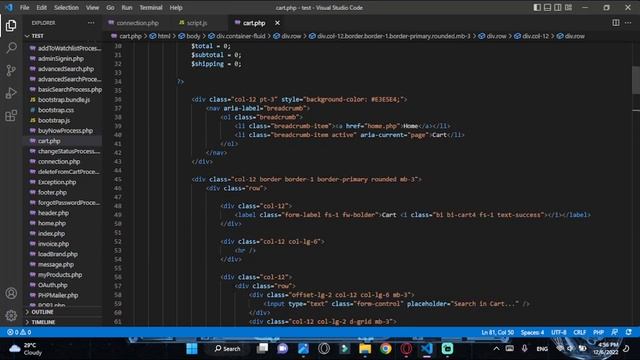The image size is (640, 360).
Task: Open the Extensions view
Action: click(11, 116)
